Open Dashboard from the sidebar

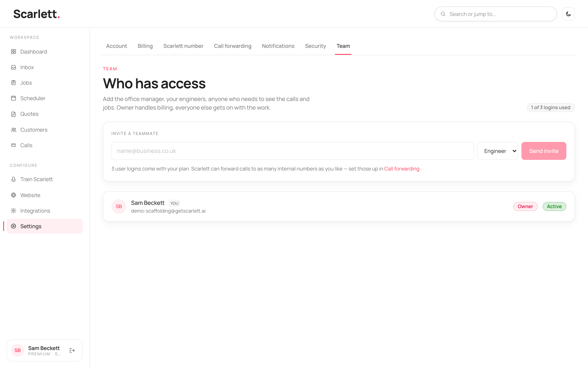point(45,52)
